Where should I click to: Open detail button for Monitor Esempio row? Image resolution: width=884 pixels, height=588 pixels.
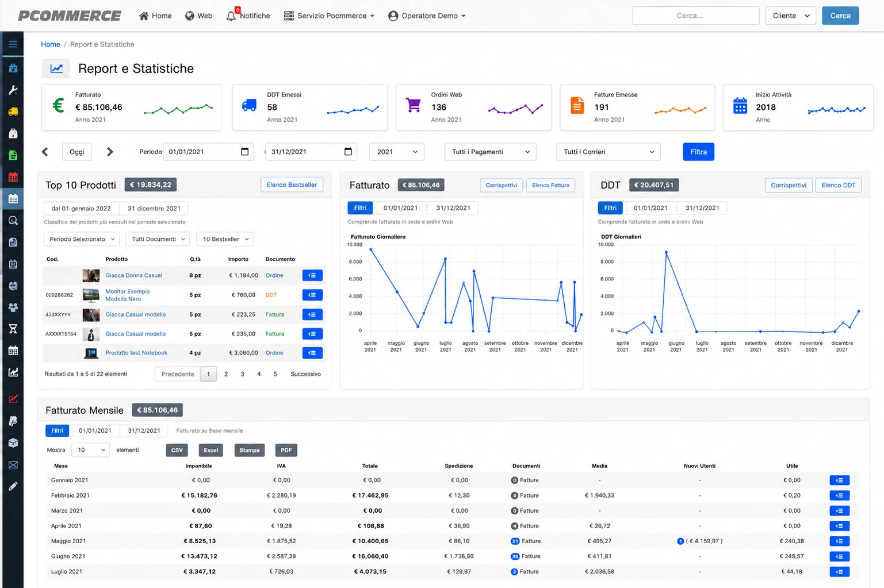tap(312, 295)
